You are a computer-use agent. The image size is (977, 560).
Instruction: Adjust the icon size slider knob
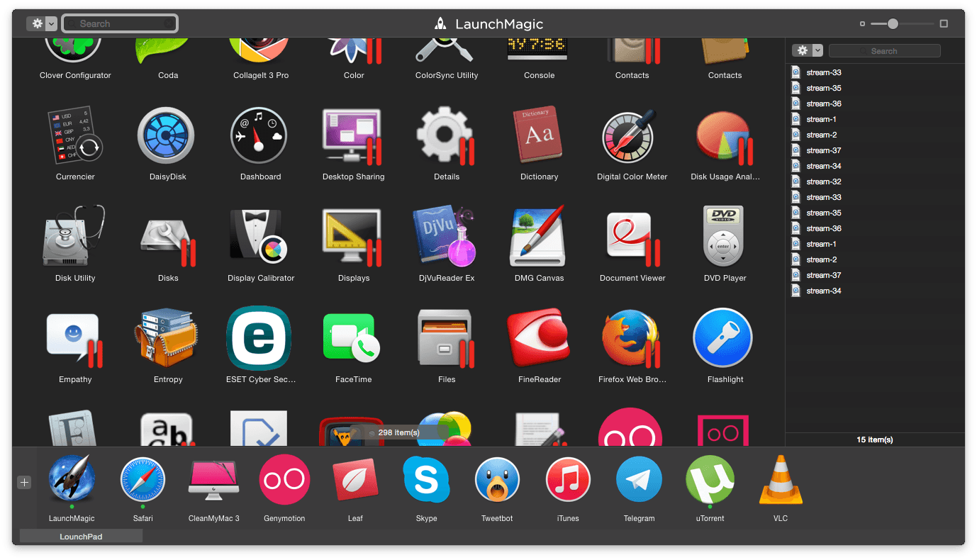[893, 23]
